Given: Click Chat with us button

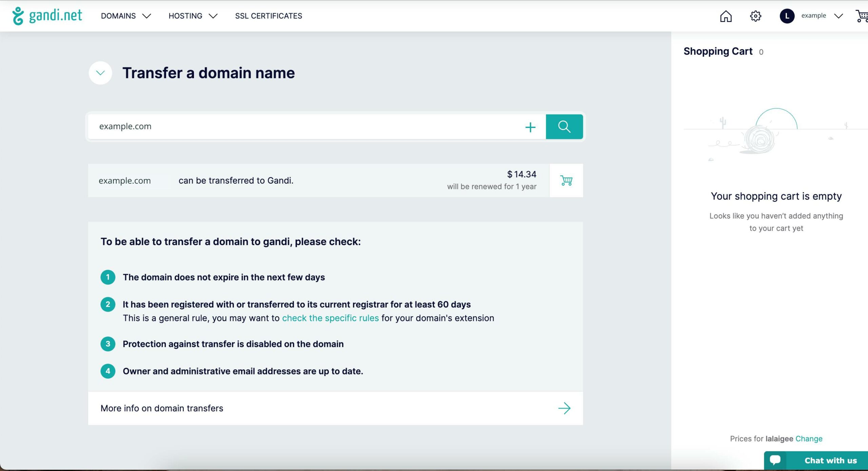Looking at the screenshot, I should pos(816,460).
